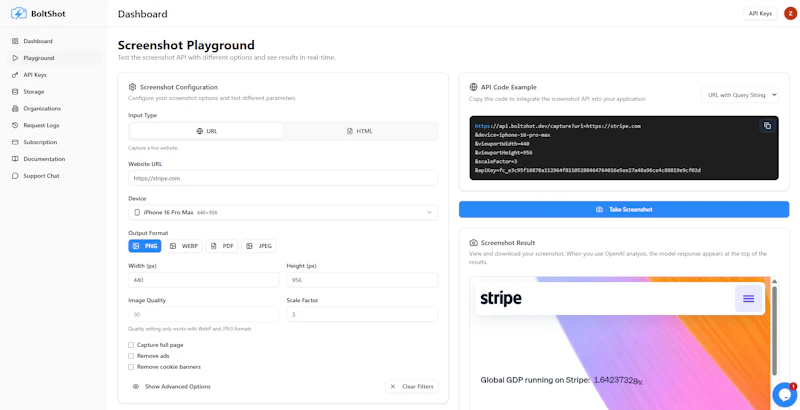Click the phone icon in Device field
The width and height of the screenshot is (800, 410).
(x=137, y=212)
